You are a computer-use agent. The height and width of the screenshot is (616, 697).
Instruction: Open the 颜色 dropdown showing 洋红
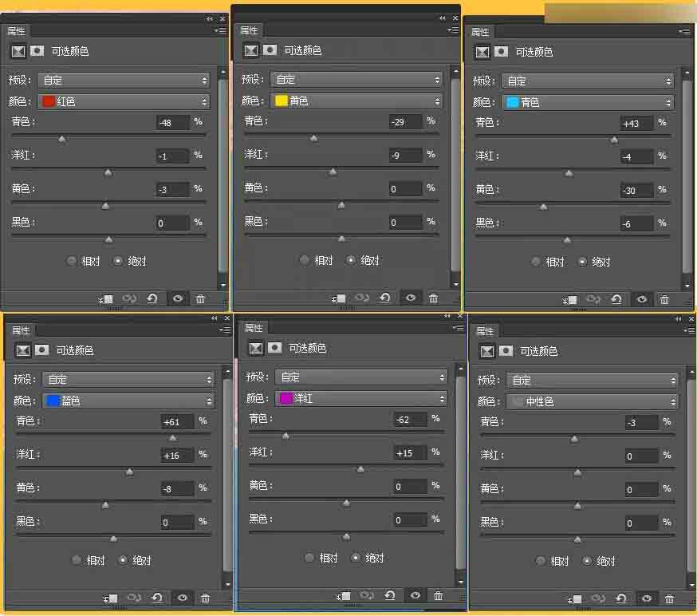(x=361, y=398)
